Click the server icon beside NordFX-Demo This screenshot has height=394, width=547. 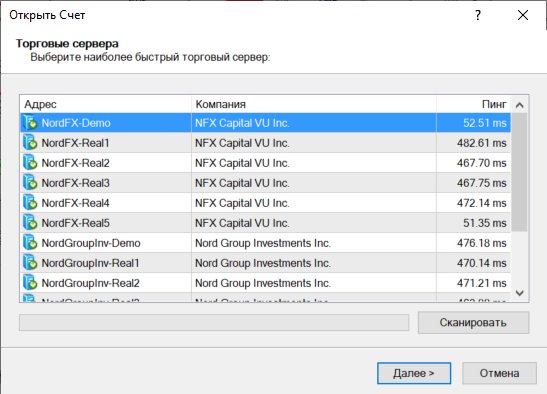[x=30, y=123]
